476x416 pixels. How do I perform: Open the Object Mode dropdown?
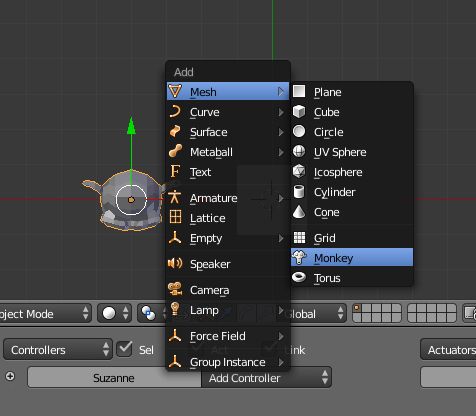click(45, 313)
